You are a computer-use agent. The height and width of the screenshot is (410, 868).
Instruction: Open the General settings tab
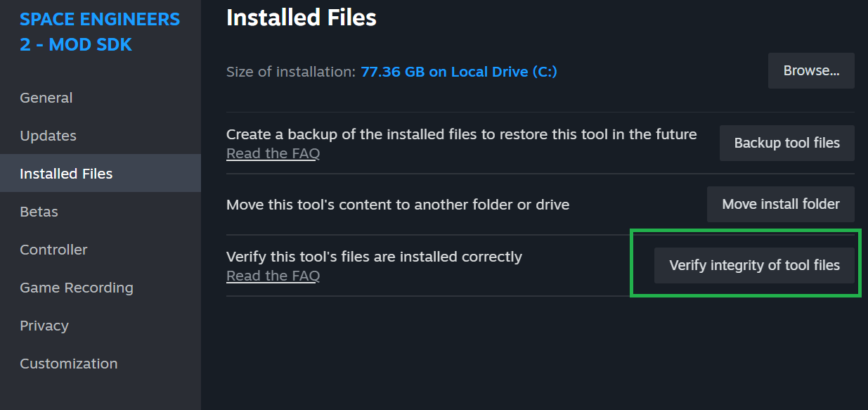[x=46, y=98]
